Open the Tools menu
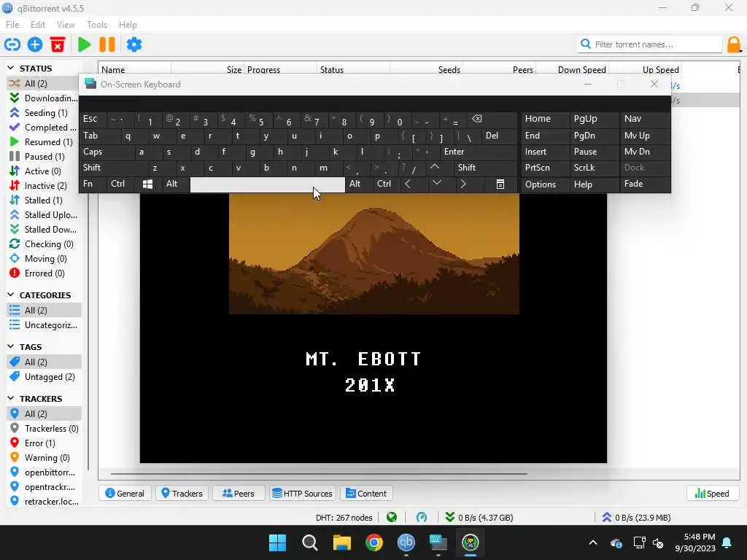Screen dimensions: 747x560 pyautogui.click(x=97, y=25)
